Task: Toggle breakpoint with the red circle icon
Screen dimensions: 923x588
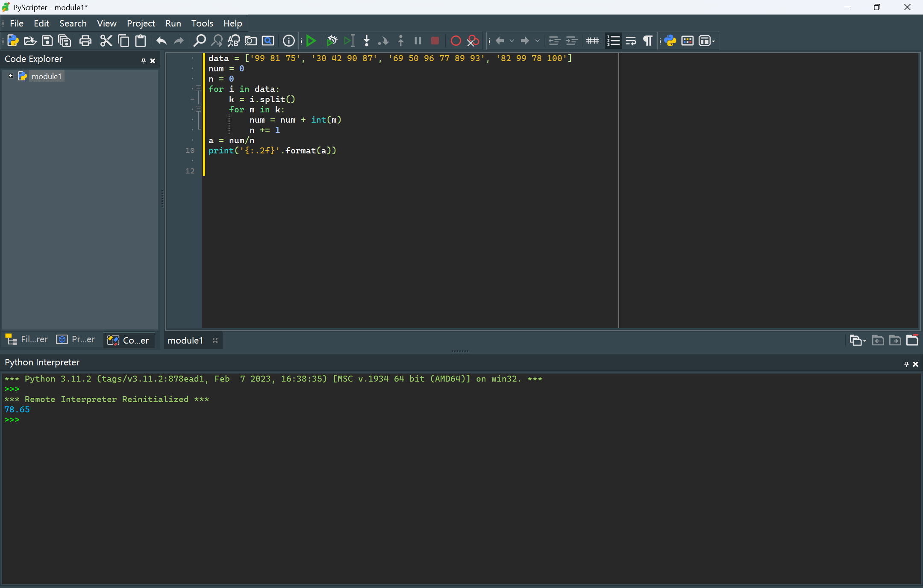Action: pos(456,41)
